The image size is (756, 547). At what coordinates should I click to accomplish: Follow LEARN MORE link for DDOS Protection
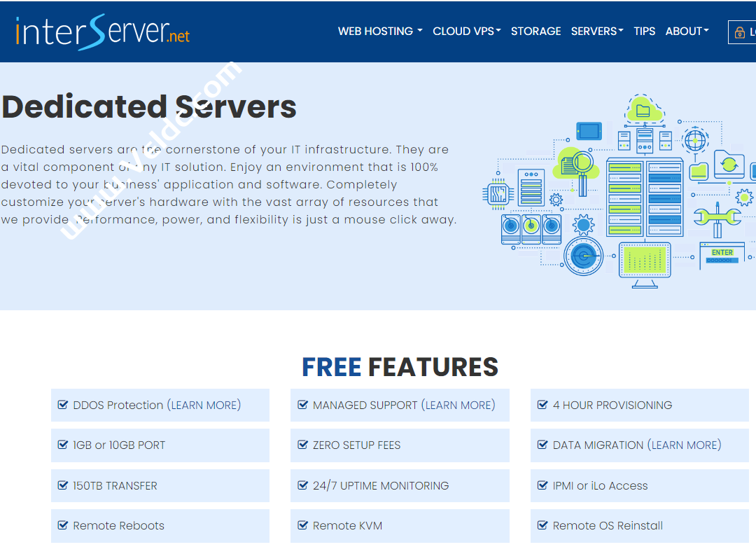(x=204, y=405)
